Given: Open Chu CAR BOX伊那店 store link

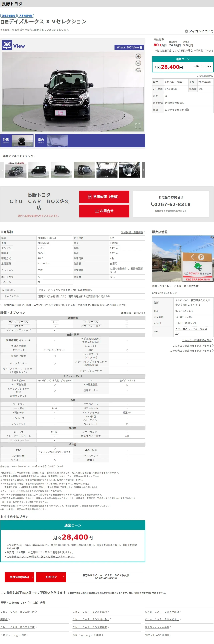Looking at the screenshot, I should point(163,611).
